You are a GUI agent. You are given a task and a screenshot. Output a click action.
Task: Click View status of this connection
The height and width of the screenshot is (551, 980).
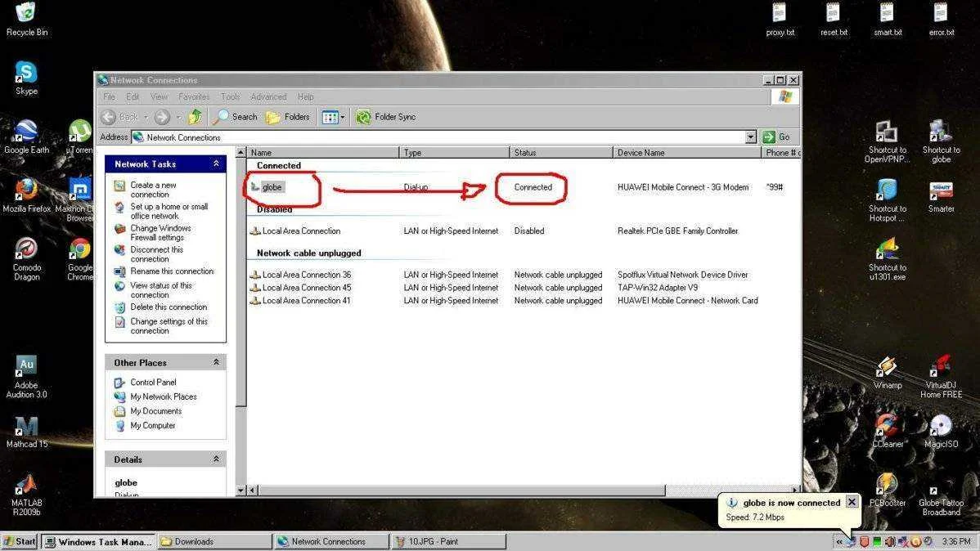point(161,290)
